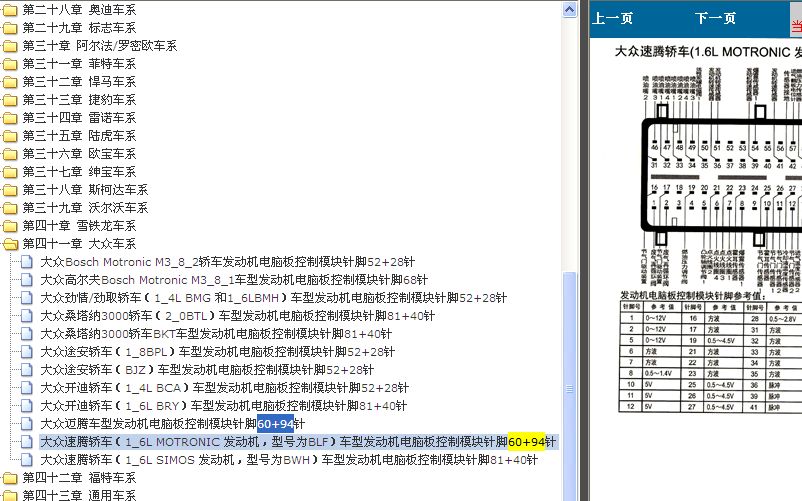This screenshot has width=802, height=501.
Task: Click the page title 大众速腾轿车(1.6L MOTRONIC
Action: click(x=708, y=52)
